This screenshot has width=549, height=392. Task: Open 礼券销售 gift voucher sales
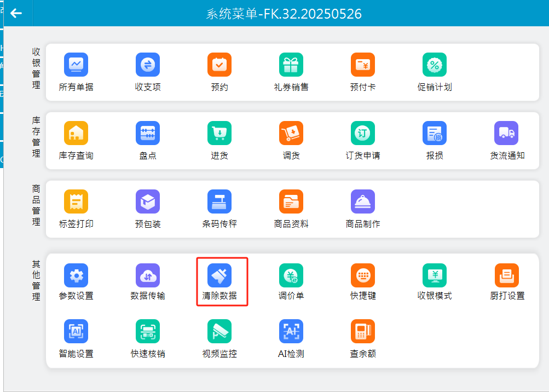291,65
